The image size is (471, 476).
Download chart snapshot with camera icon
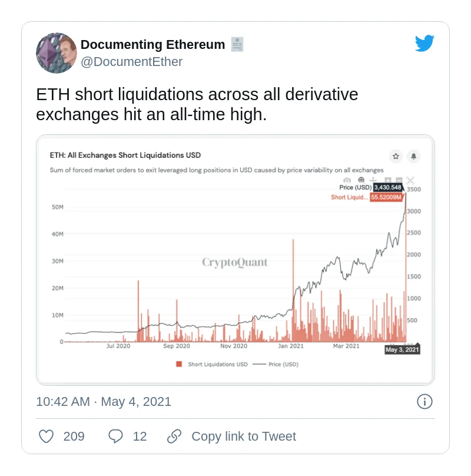(347, 180)
